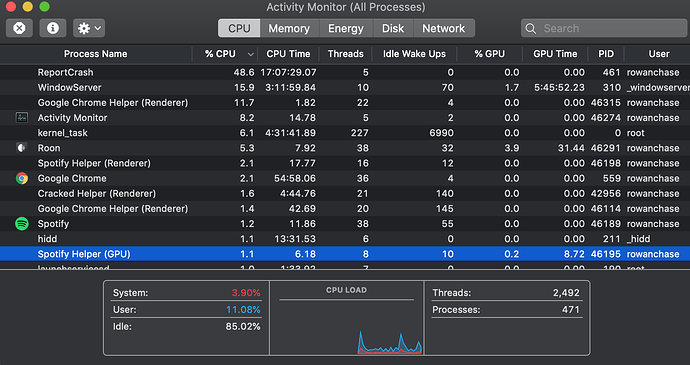This screenshot has height=365, width=690.
Task: Click the 145 idle wake ups value
Action: pos(445,209)
